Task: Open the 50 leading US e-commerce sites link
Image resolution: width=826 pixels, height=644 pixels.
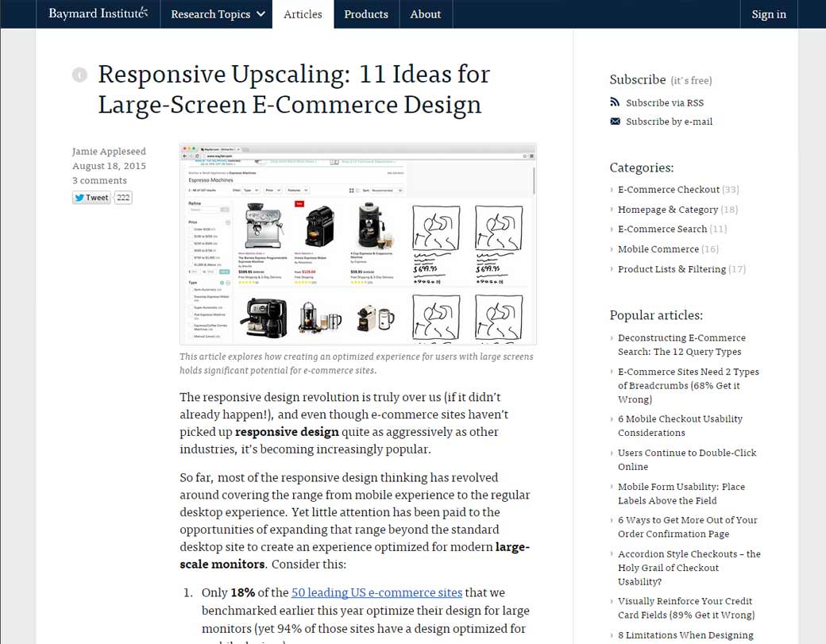Action: click(x=376, y=592)
